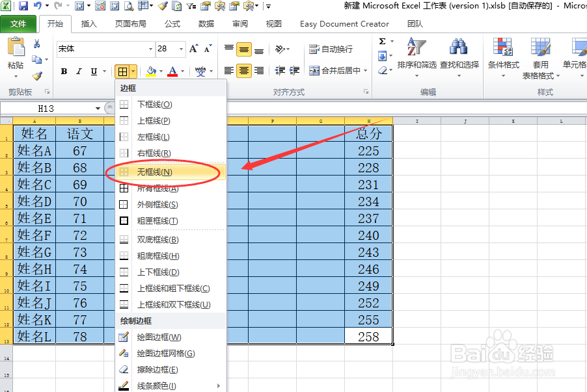Image resolution: width=587 pixels, height=392 pixels.
Task: Open the font size dropdown 28
Action: [181, 49]
